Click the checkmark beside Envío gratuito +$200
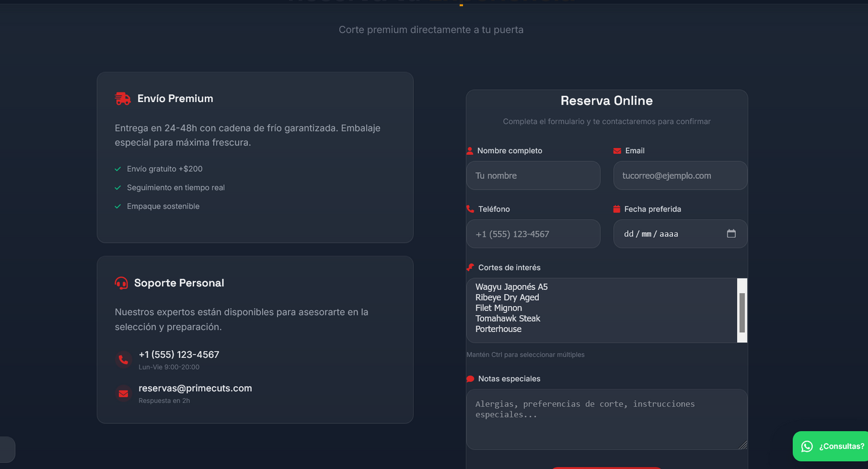868x469 pixels. click(117, 169)
